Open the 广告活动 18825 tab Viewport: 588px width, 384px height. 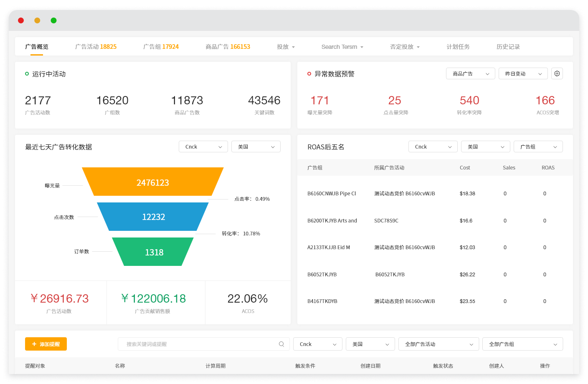point(96,47)
